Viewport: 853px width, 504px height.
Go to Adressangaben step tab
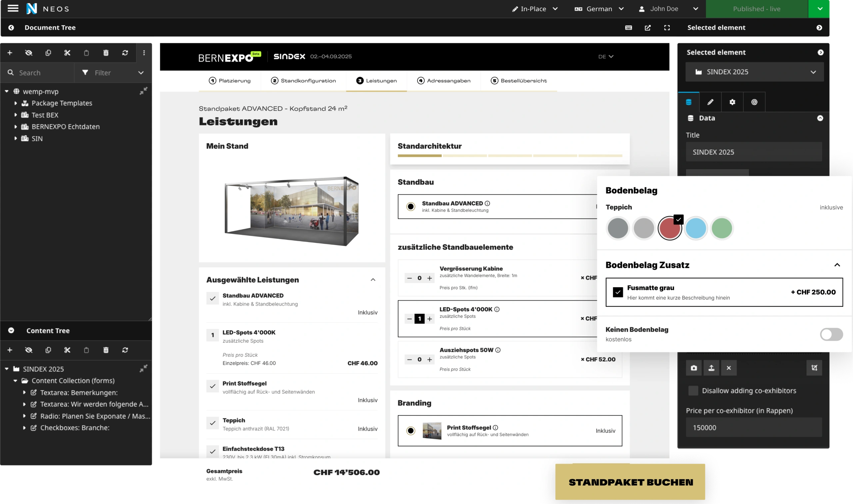click(443, 81)
